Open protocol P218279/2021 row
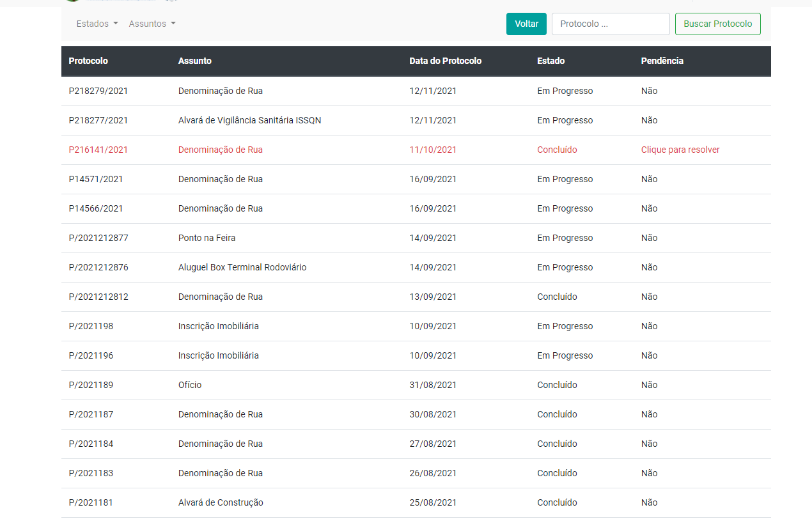Viewport: 812px width, 528px height. click(x=98, y=91)
